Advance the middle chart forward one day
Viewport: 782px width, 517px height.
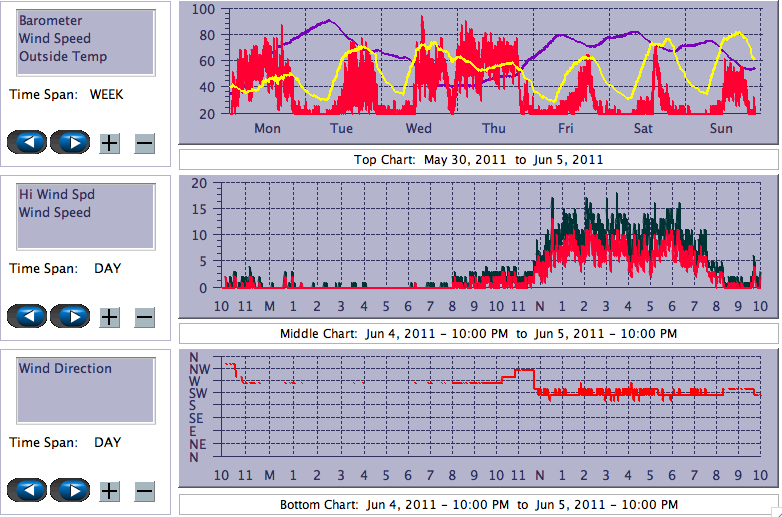(70, 317)
